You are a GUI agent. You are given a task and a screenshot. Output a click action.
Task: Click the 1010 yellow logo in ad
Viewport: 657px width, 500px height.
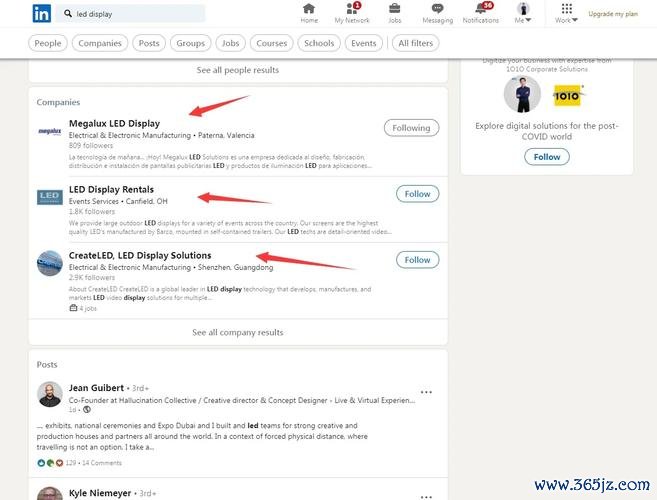pos(568,96)
